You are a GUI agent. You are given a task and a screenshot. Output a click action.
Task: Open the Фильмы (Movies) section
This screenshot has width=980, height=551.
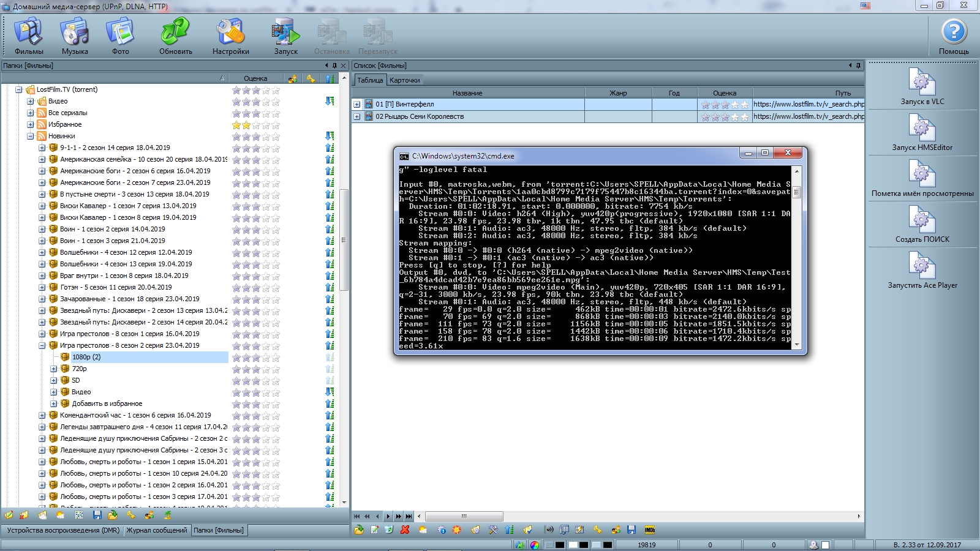click(28, 37)
